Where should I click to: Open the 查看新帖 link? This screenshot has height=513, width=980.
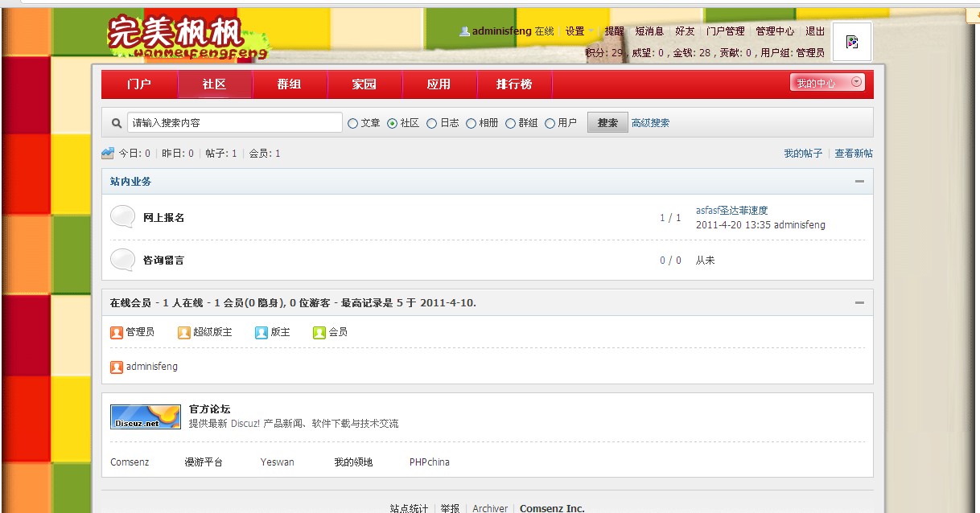pyautogui.click(x=854, y=154)
